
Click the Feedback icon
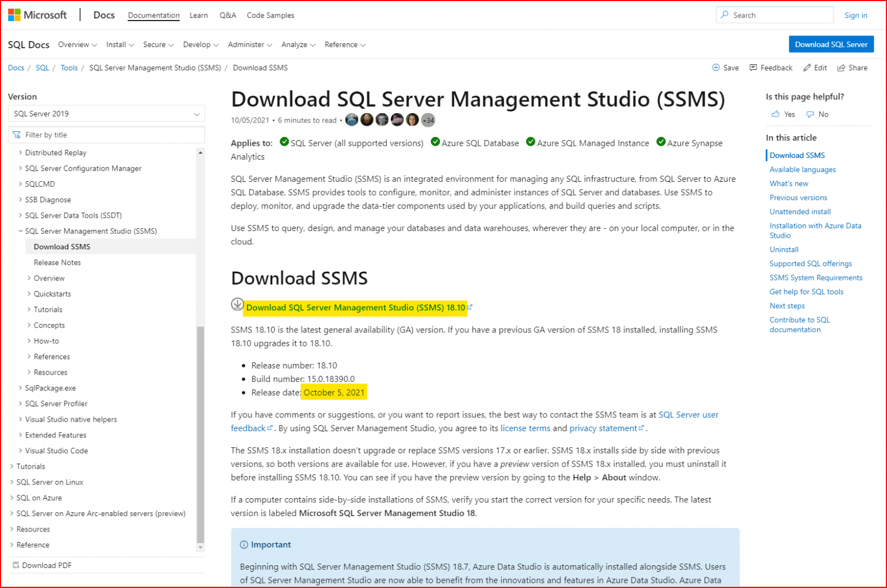click(753, 68)
